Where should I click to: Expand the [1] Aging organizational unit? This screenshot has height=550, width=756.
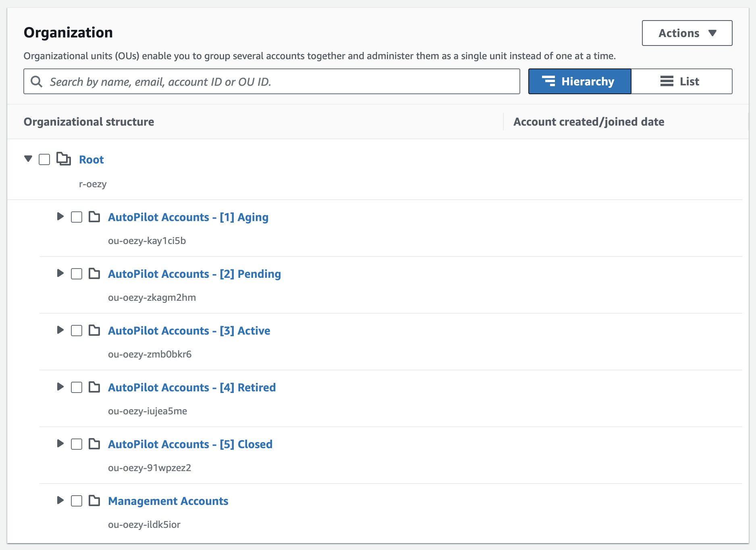60,217
